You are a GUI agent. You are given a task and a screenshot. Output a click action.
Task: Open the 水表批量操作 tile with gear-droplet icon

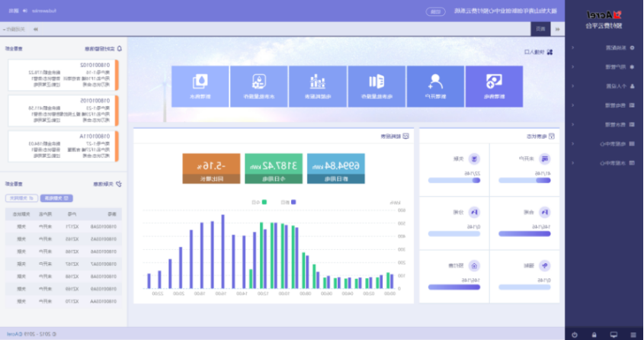tap(259, 87)
